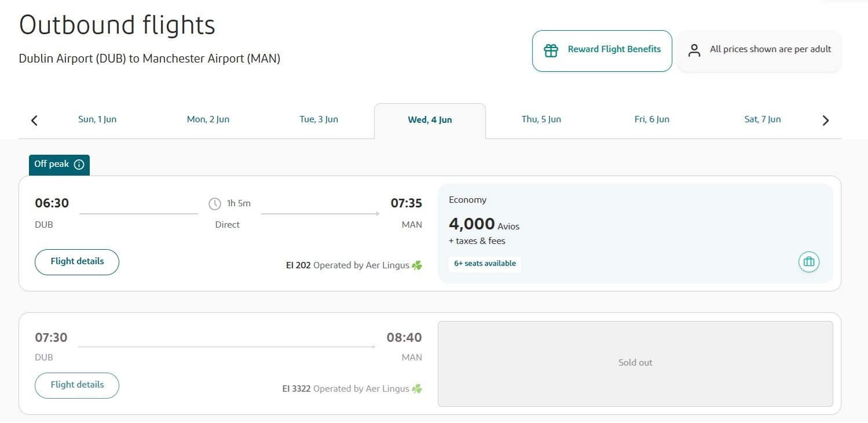The width and height of the screenshot is (868, 423).
Task: Select the Economy 4,000 Avios fare
Action: (x=635, y=234)
